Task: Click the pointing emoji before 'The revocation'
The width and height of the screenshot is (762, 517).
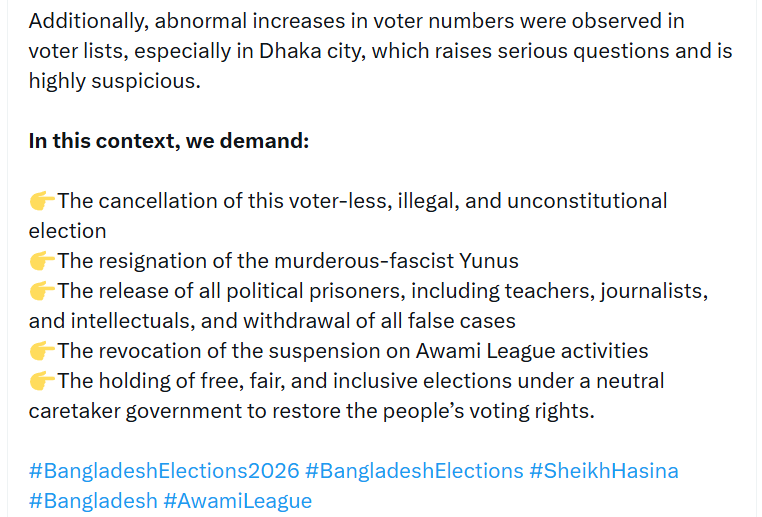Action: point(42,351)
